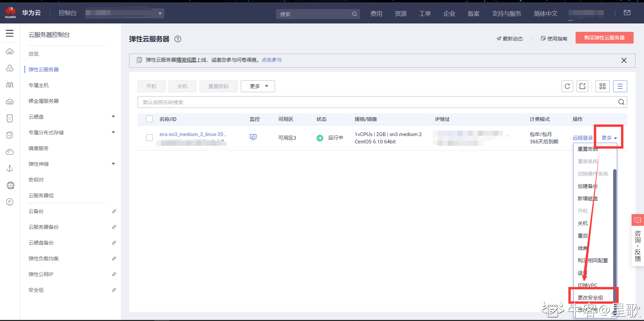Screen dimensions: 644x321
Task: Refresh the ECS server list
Action: [x=567, y=86]
